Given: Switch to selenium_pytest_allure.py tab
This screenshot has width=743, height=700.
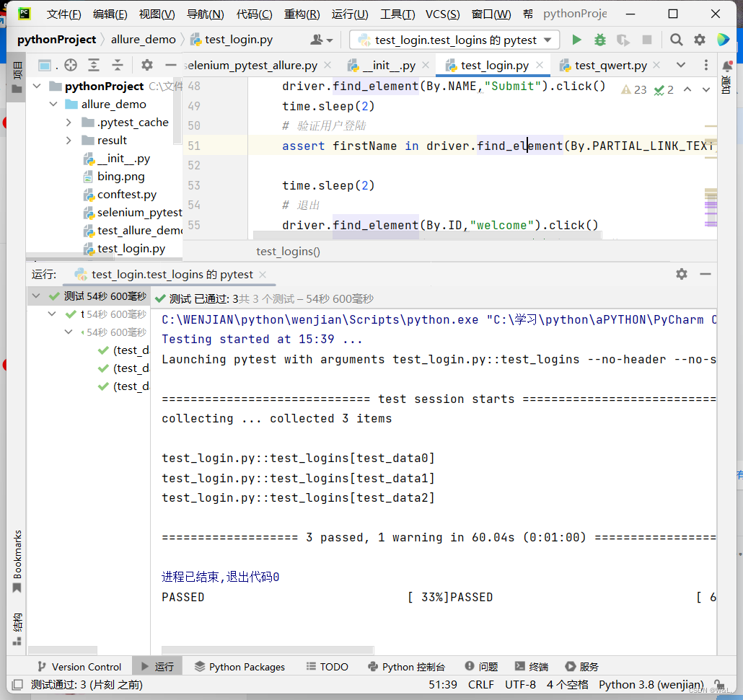Looking at the screenshot, I should (251, 66).
